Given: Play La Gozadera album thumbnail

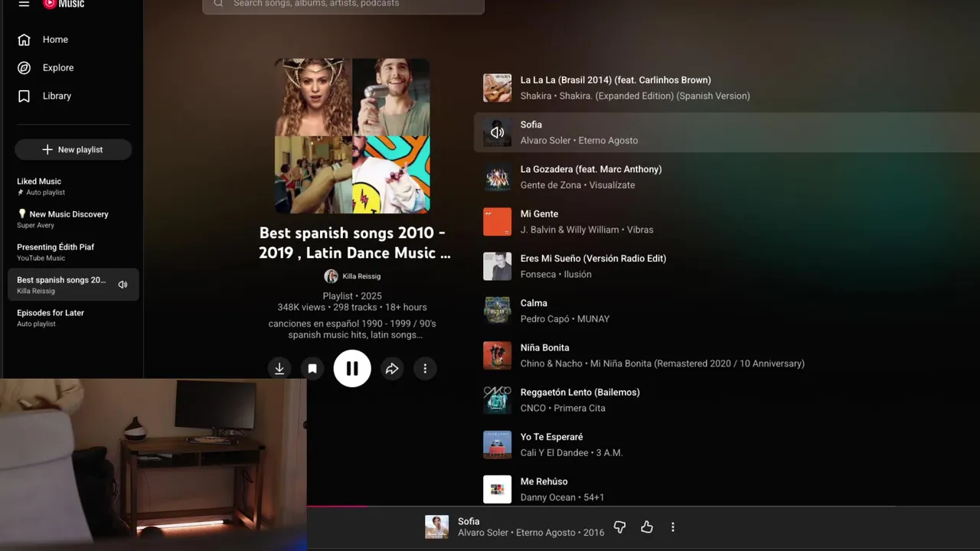Looking at the screenshot, I should [497, 177].
